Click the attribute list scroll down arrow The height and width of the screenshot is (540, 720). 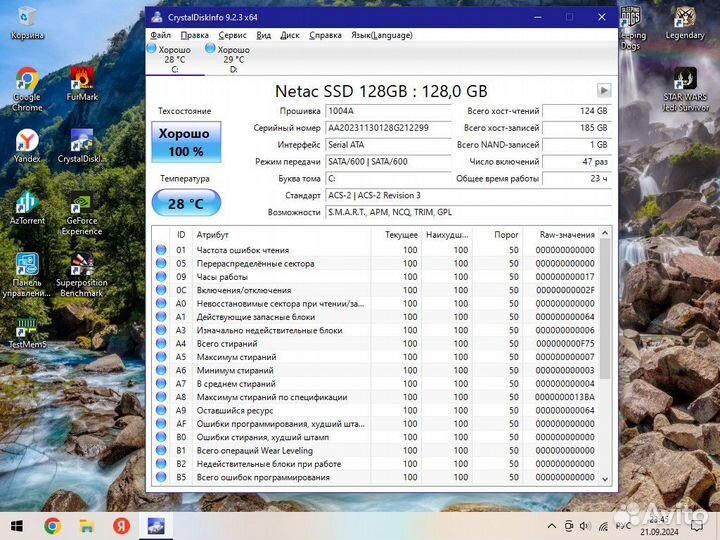(605, 479)
